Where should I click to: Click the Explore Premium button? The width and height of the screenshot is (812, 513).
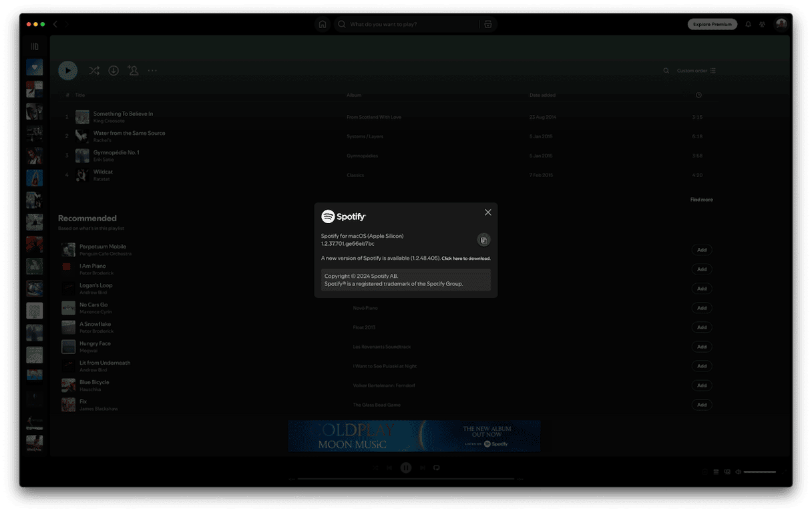pos(712,24)
